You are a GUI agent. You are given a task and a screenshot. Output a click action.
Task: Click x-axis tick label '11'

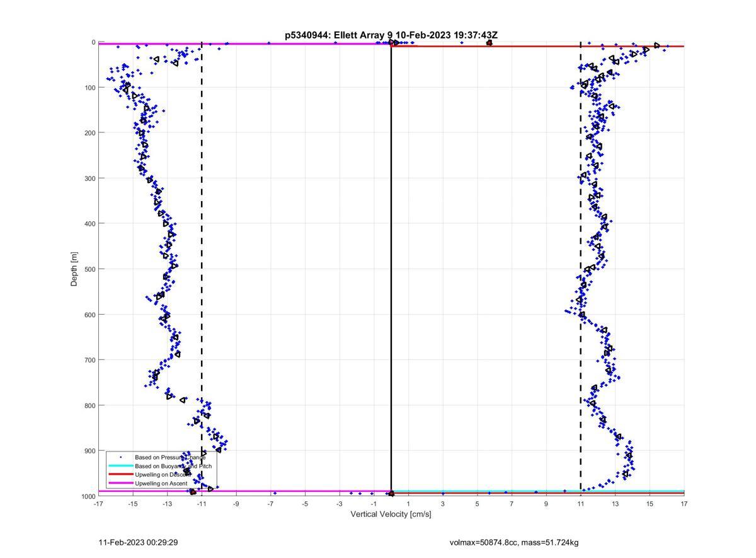tap(581, 504)
